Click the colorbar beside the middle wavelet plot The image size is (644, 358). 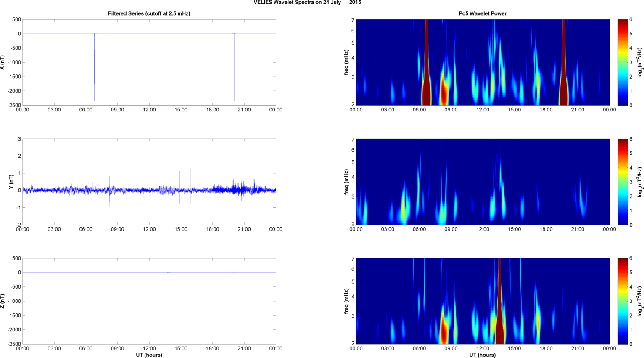[623, 182]
